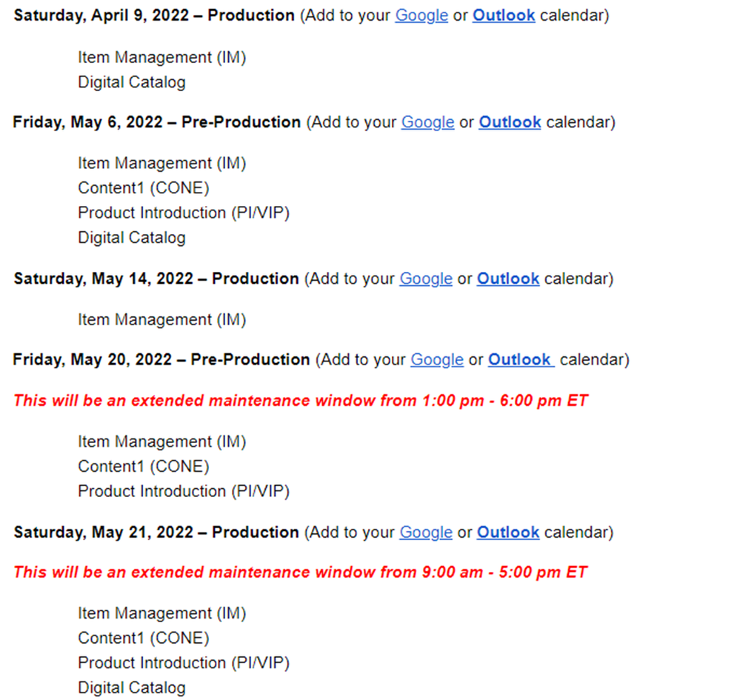Click the 9:00 am - 5:00 pm maintenance notice
Image resolution: width=740 pixels, height=700 pixels.
(x=301, y=573)
